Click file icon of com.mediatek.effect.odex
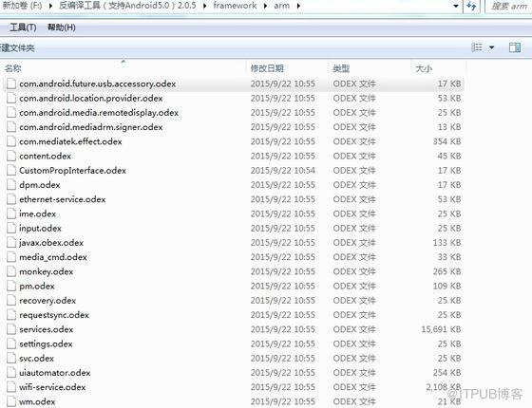Viewport: 532px width, 408px height. click(11, 141)
